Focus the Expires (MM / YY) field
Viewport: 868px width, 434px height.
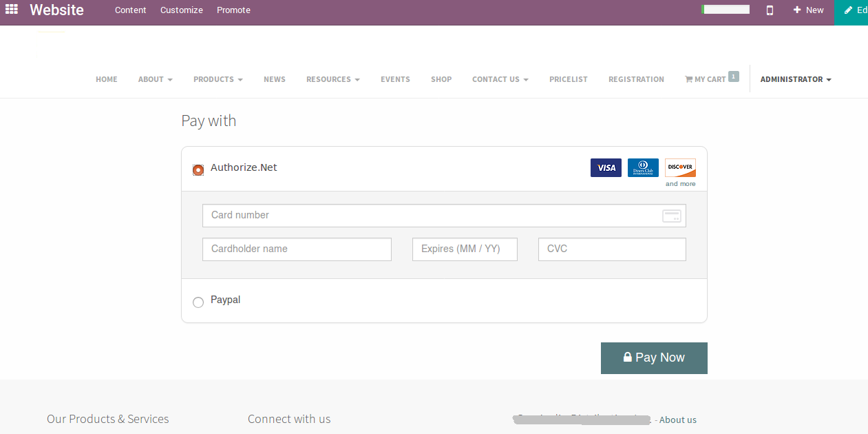click(x=465, y=249)
